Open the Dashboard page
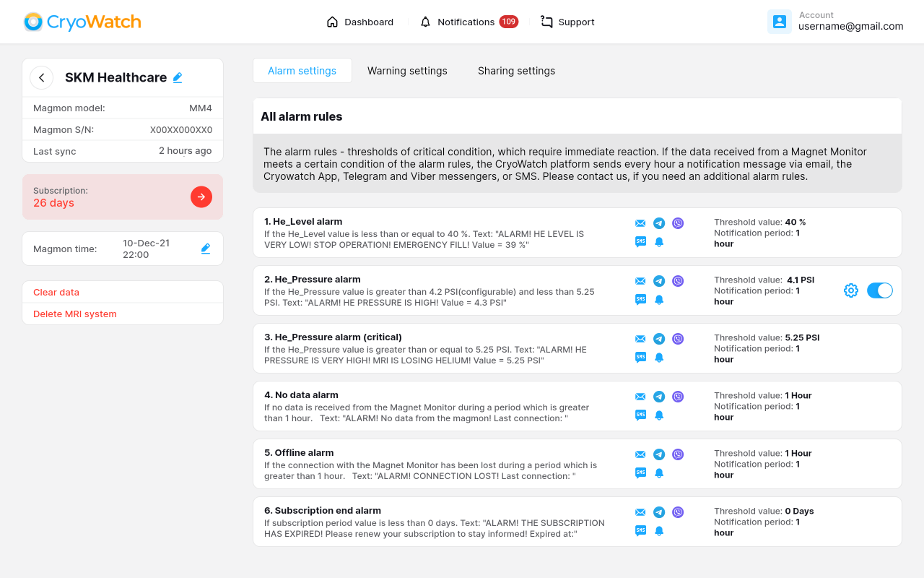 360,22
